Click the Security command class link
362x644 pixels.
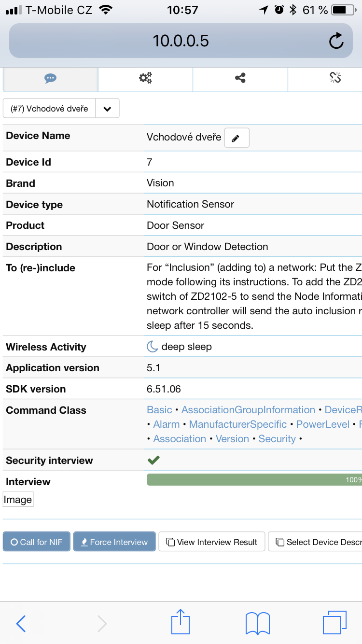277,439
